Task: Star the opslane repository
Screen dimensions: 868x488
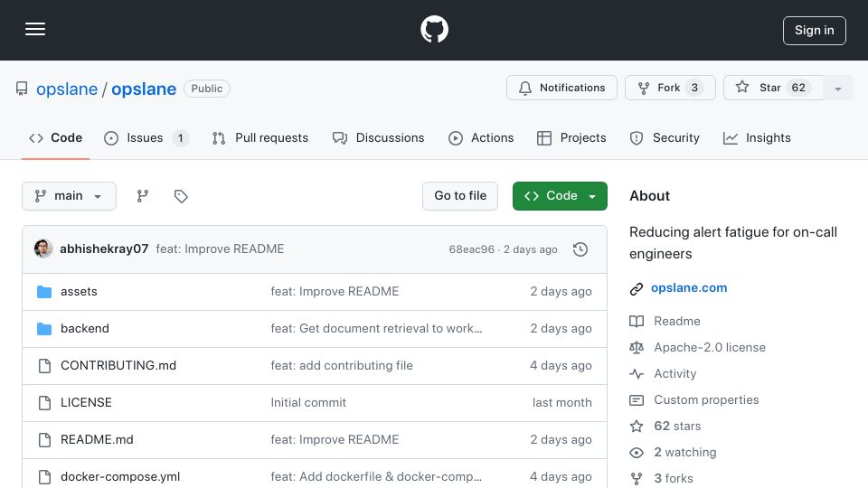Action: point(773,88)
